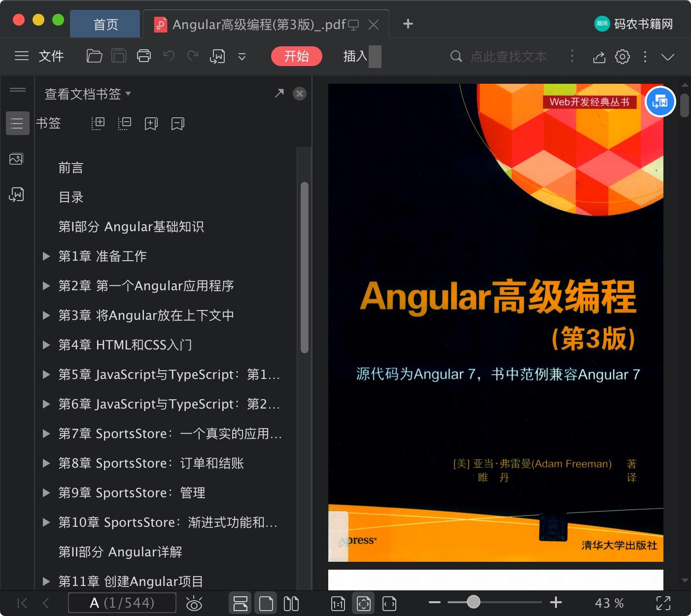691x616 pixels.
Task: Open the 前言 bookmark
Action: point(70,168)
